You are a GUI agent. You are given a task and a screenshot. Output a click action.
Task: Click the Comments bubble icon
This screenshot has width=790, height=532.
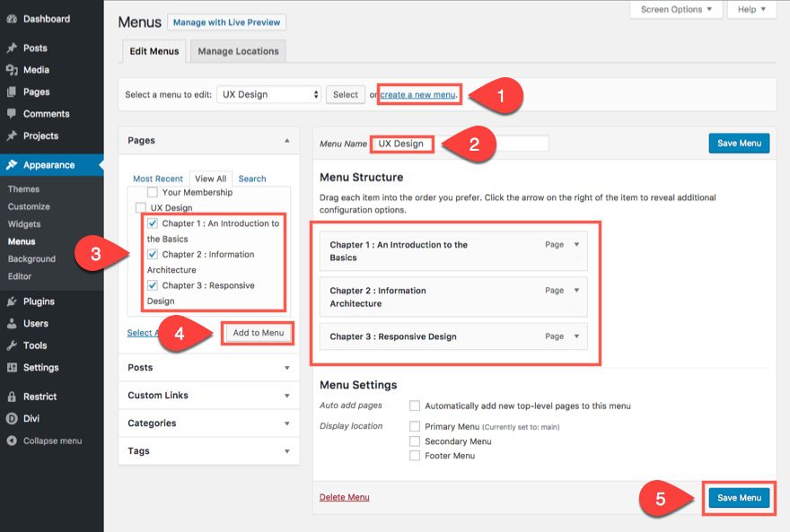coord(12,114)
